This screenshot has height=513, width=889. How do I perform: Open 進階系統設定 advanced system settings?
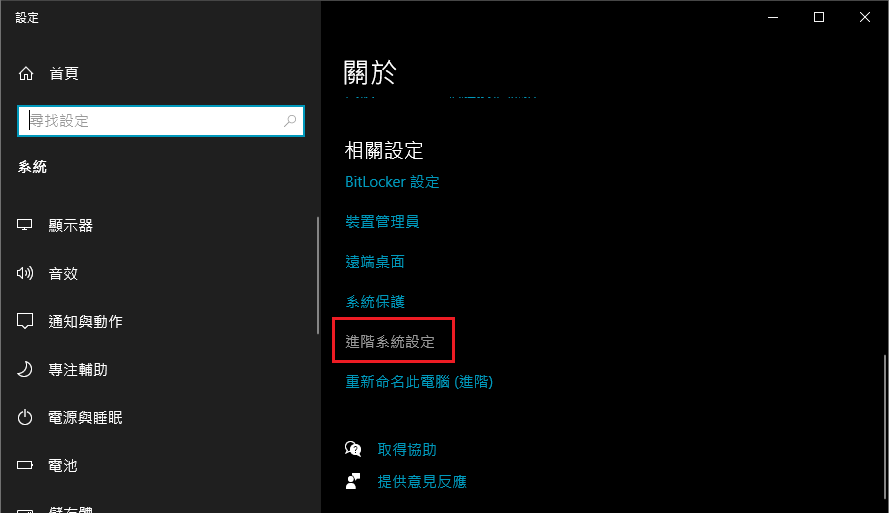point(390,342)
